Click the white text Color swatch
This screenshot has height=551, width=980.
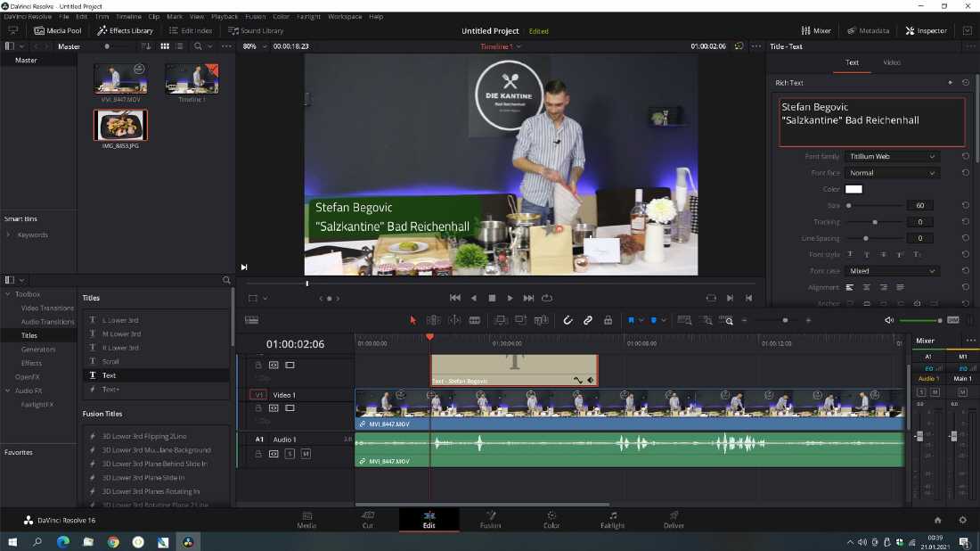(853, 189)
